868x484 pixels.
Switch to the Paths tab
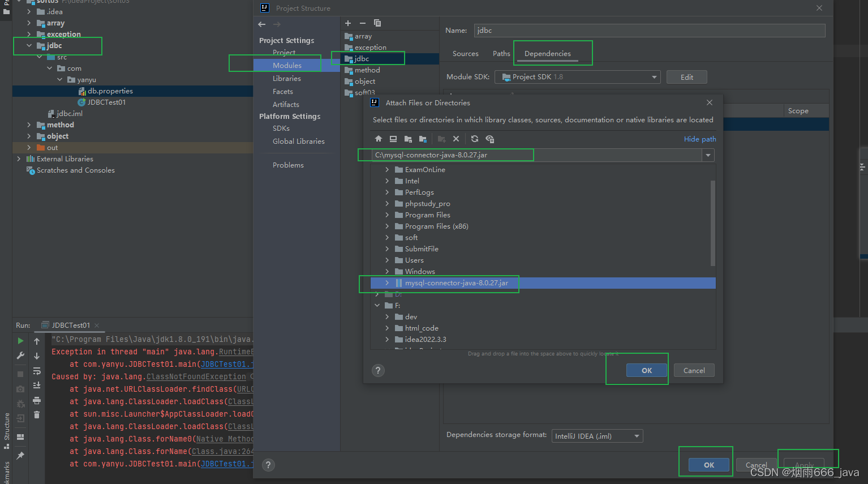(501, 53)
